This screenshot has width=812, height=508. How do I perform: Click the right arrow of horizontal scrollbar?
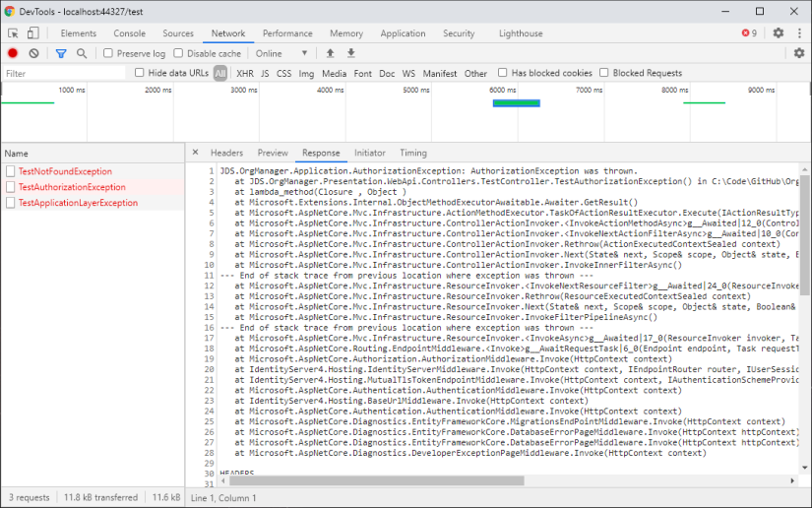pos(792,480)
